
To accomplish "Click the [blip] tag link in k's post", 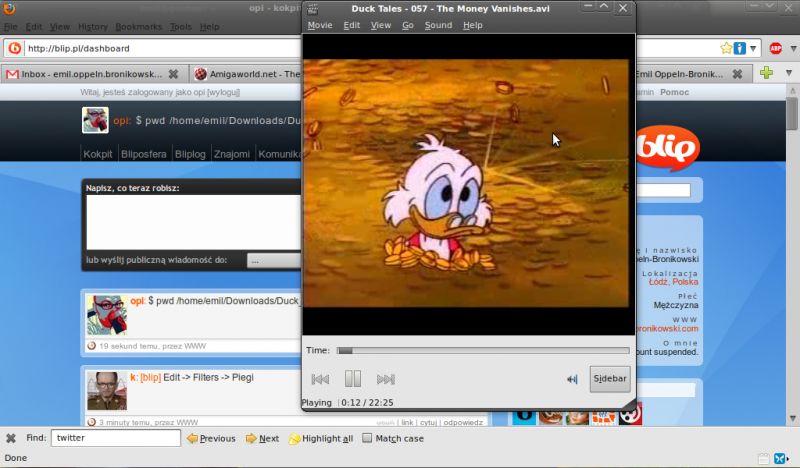I will click(x=151, y=378).
